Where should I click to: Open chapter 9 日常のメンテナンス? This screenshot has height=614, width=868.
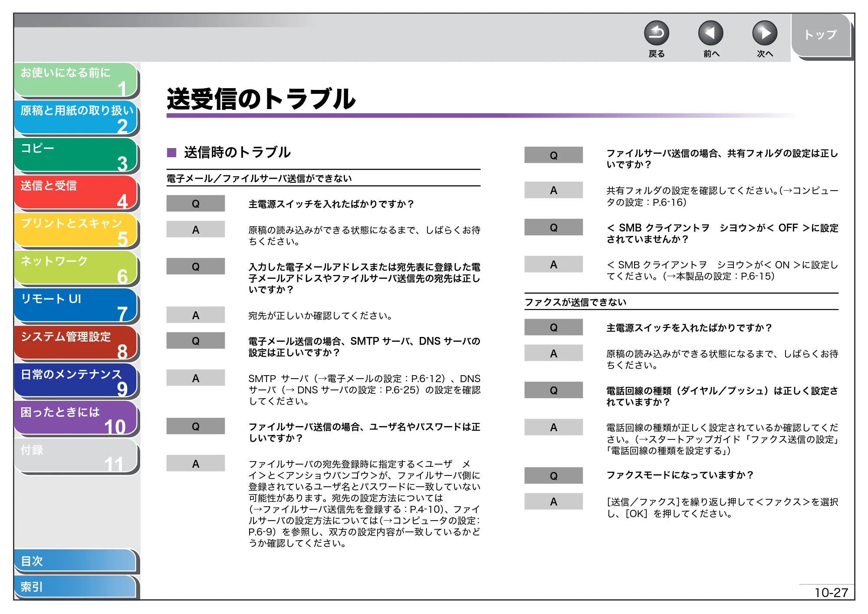pyautogui.click(x=76, y=381)
